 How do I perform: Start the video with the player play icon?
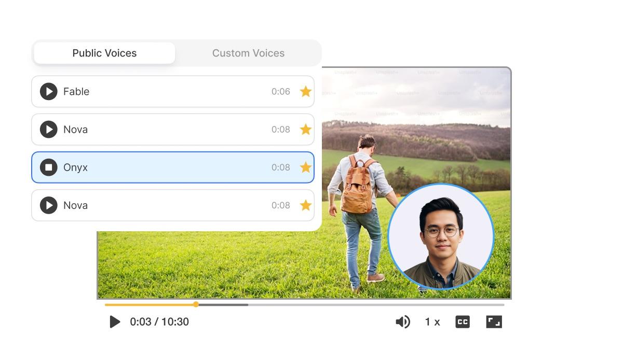[115, 321]
